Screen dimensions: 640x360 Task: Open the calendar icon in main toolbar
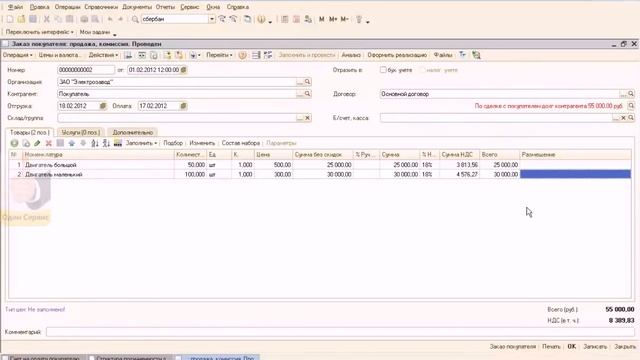296,19
